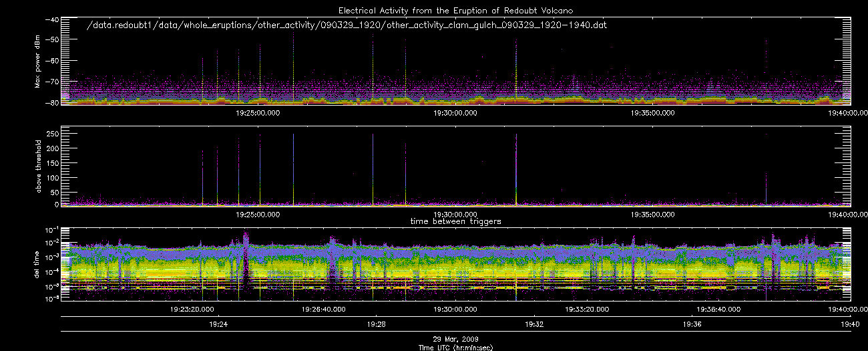Click the 'above threshold' y-axis label
868x351 pixels.
click(x=38, y=166)
